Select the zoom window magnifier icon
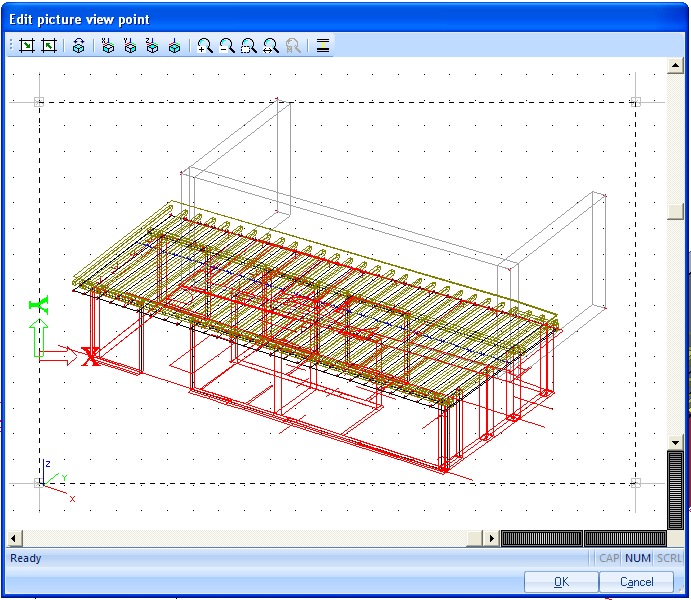 [x=249, y=45]
